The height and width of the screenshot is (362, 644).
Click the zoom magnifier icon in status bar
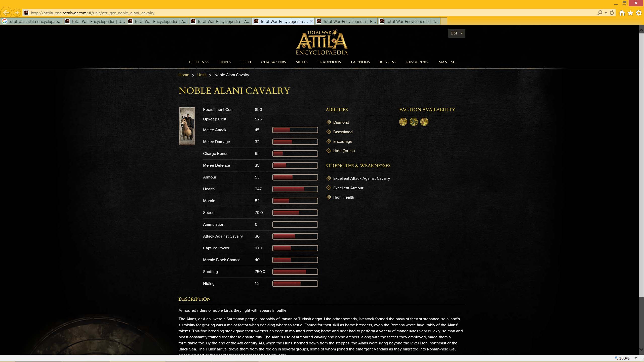[x=616, y=358]
